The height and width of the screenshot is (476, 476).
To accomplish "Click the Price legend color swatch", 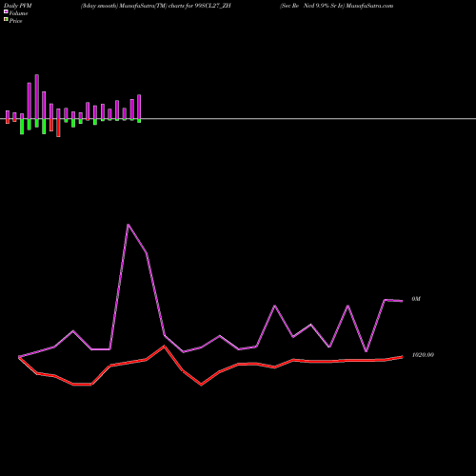I will (x=6, y=20).
